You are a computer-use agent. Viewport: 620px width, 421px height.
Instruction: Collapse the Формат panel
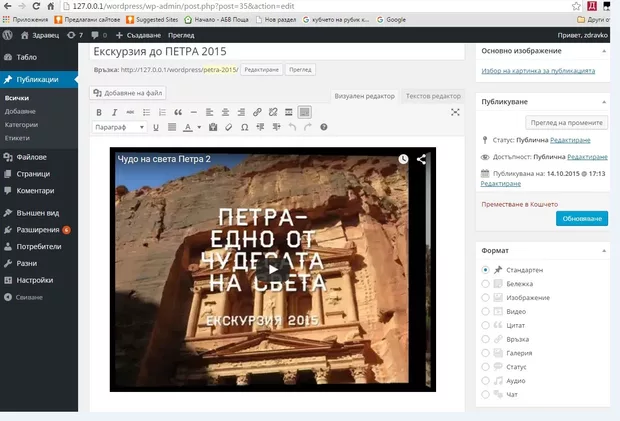[x=604, y=250]
